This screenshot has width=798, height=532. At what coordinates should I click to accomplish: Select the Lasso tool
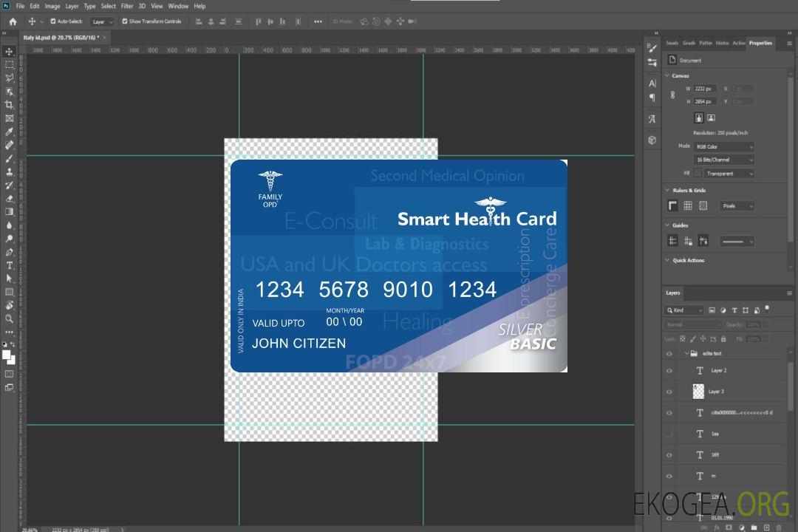point(10,78)
